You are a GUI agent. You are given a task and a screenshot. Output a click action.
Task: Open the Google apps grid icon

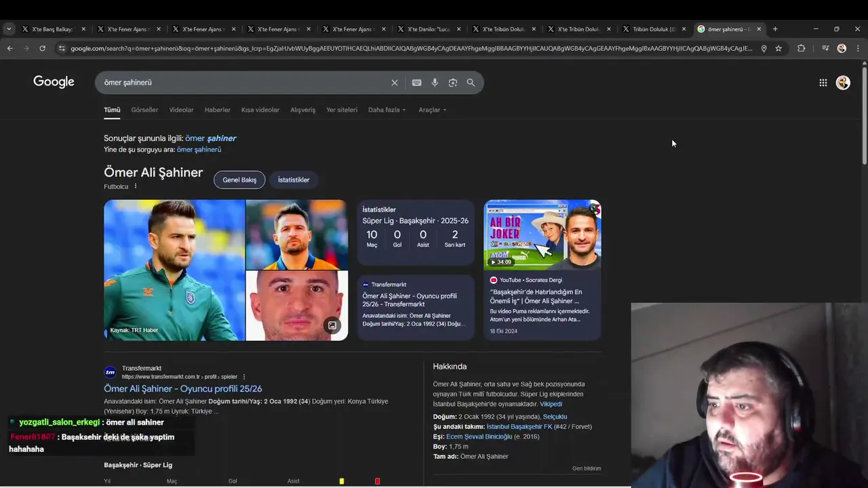pyautogui.click(x=823, y=83)
